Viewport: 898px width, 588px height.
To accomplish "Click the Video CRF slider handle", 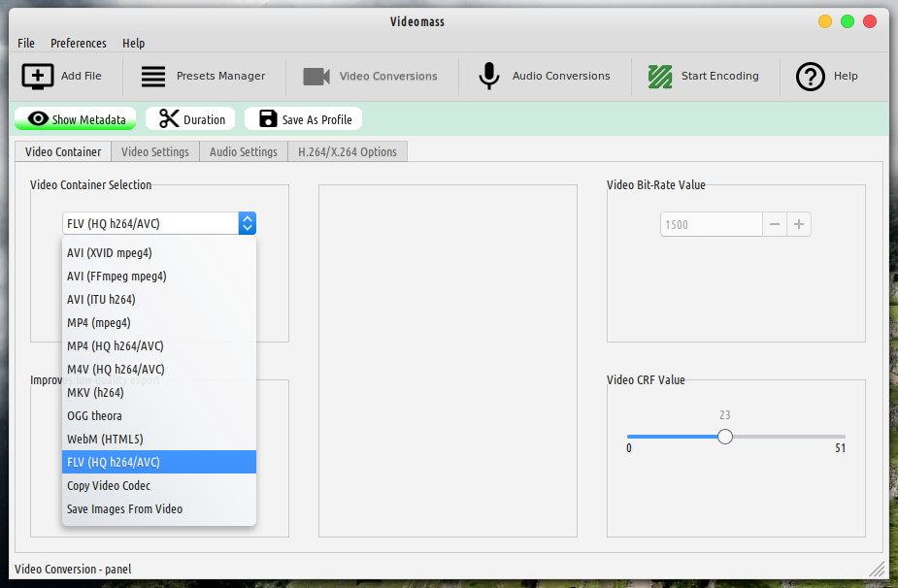I will (725, 437).
